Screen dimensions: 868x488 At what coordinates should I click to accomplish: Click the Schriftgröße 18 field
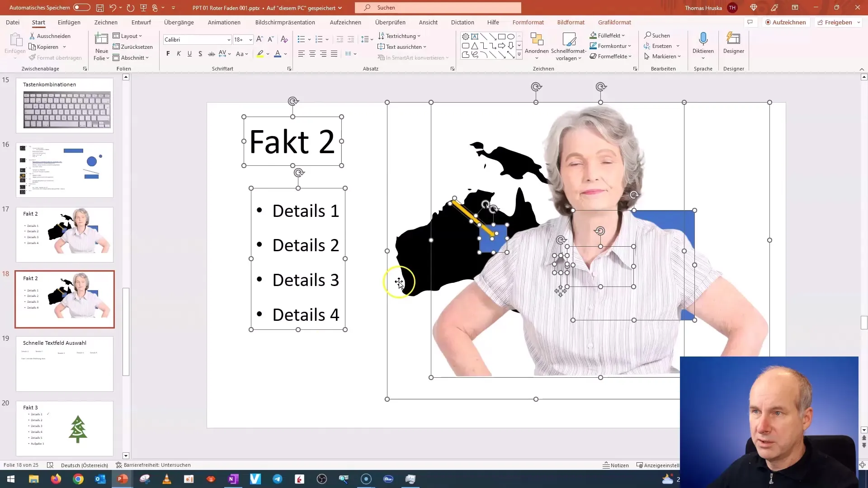(239, 39)
